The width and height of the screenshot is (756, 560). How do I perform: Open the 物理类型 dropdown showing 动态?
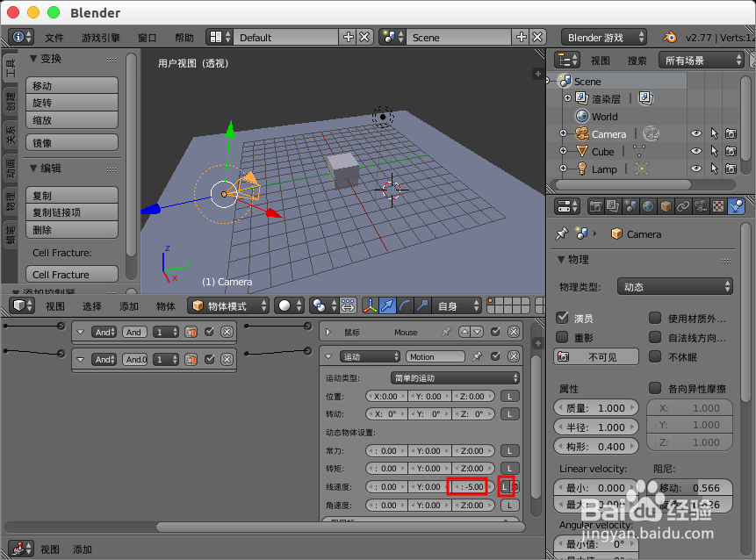[x=674, y=287]
